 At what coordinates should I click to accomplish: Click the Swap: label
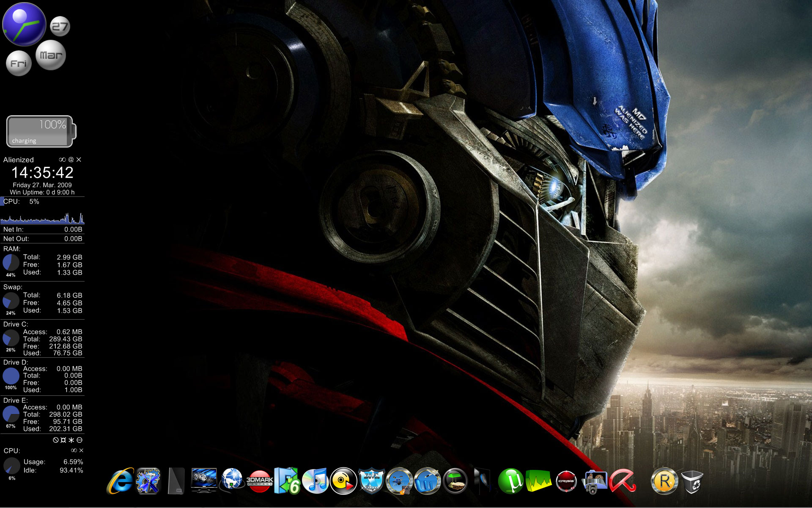13,287
